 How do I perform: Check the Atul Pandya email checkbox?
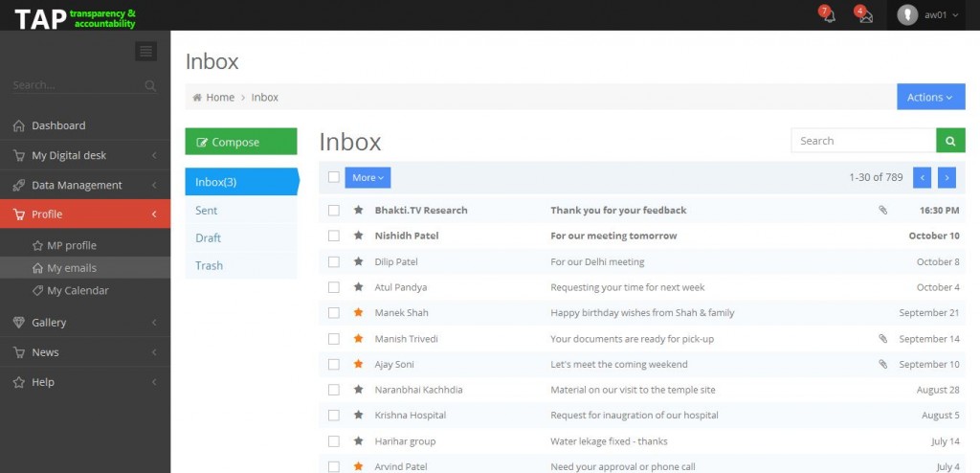(x=334, y=287)
